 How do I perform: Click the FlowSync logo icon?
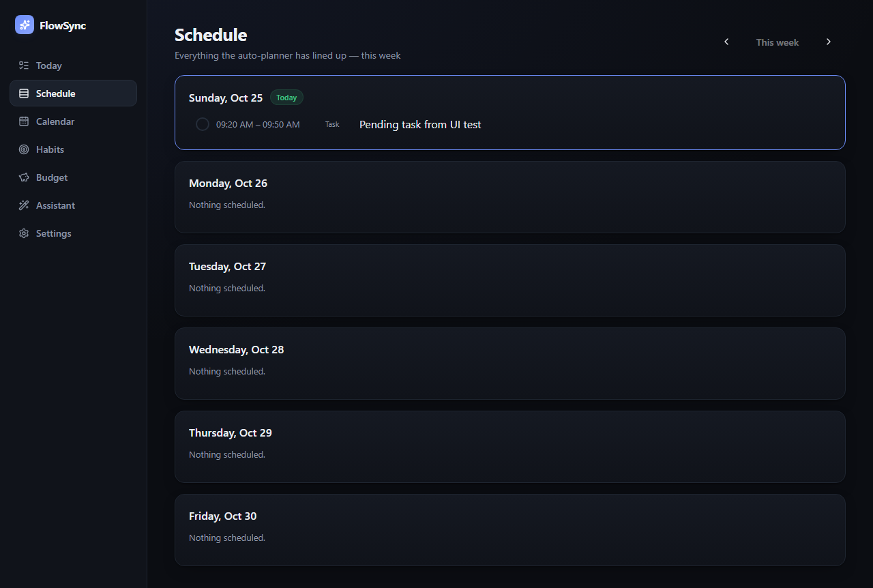tap(25, 25)
